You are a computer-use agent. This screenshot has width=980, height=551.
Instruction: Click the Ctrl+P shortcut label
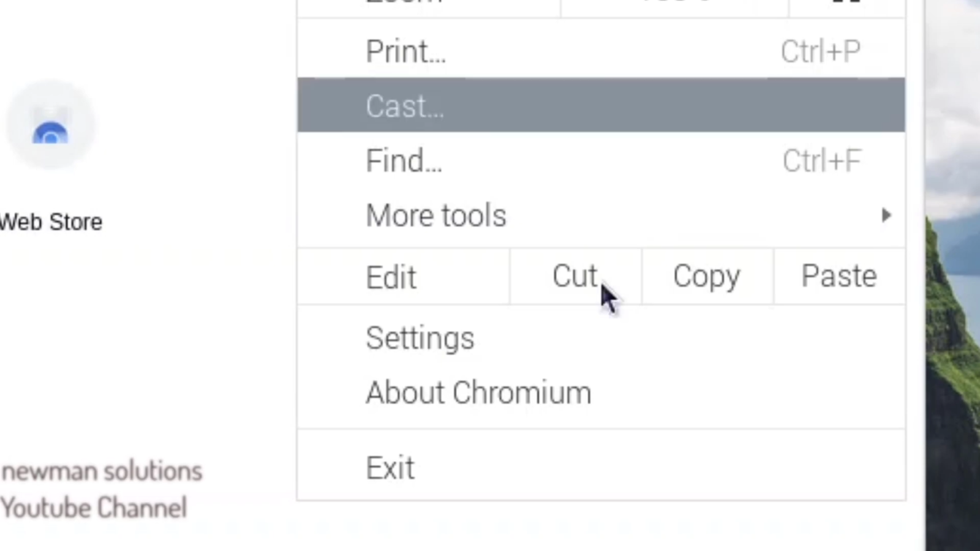pos(820,51)
